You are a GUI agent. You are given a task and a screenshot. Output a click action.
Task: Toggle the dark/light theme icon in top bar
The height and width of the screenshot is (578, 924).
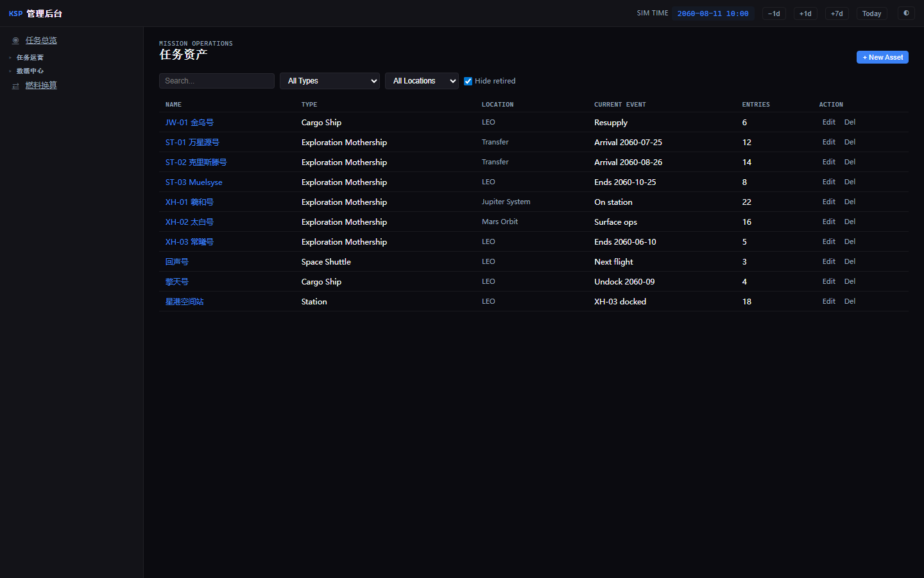pos(906,13)
